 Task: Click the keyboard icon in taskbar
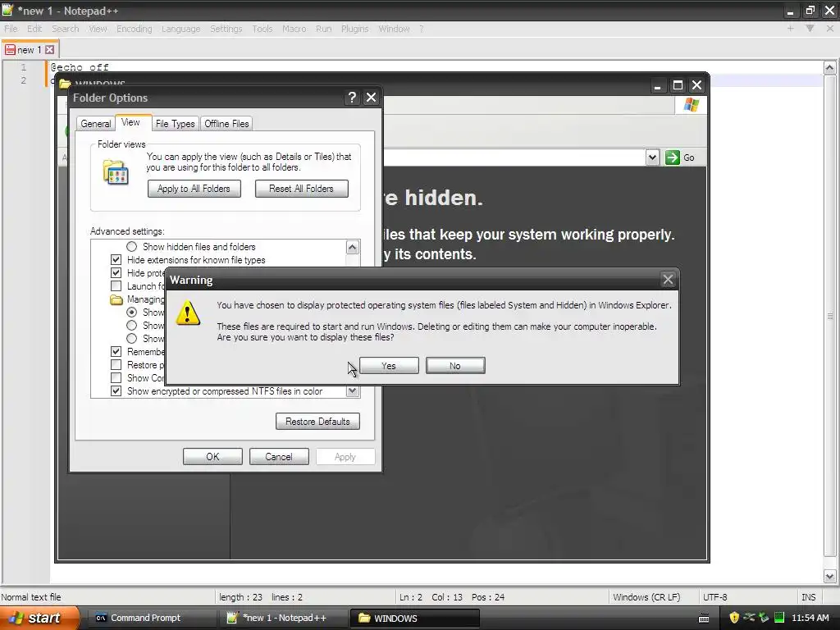click(x=704, y=619)
